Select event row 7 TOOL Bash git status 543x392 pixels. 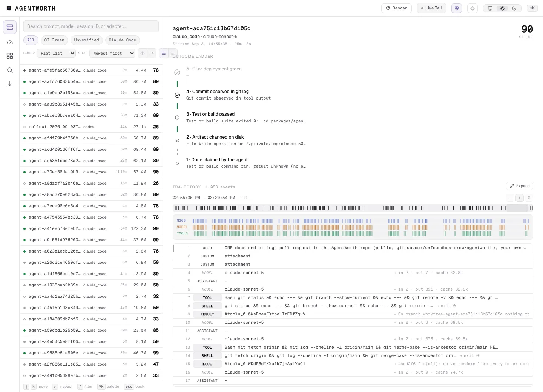click(x=353, y=298)
